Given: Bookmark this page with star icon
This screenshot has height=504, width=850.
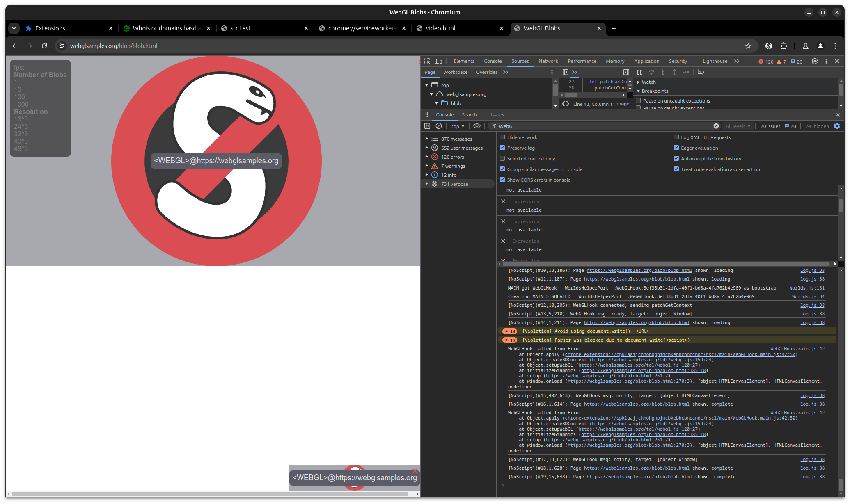Looking at the screenshot, I should pos(748,46).
